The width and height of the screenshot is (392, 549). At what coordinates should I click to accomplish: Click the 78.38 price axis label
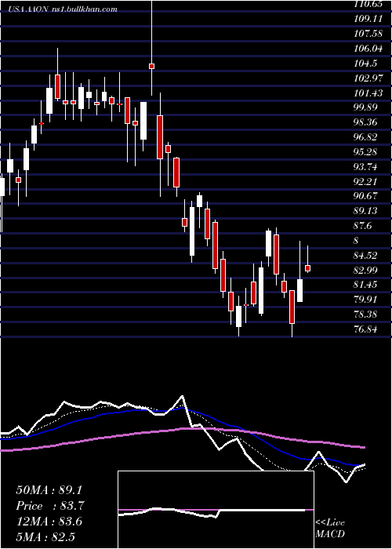366,314
